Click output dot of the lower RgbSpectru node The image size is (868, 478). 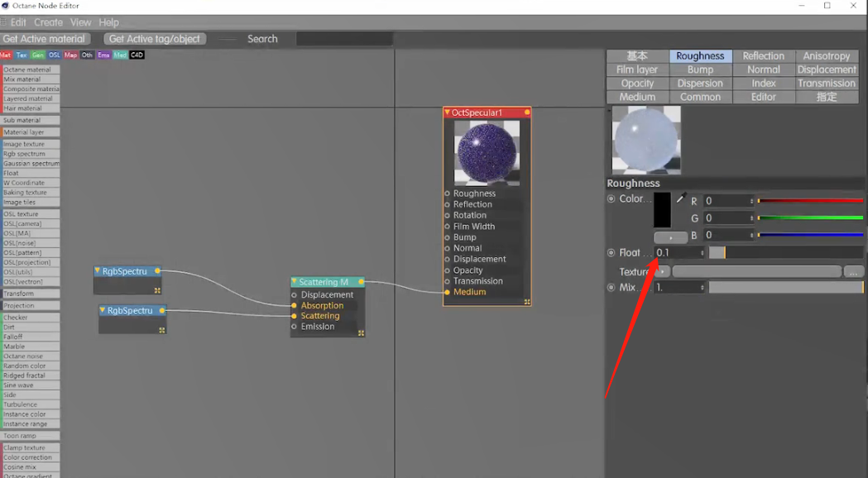162,310
